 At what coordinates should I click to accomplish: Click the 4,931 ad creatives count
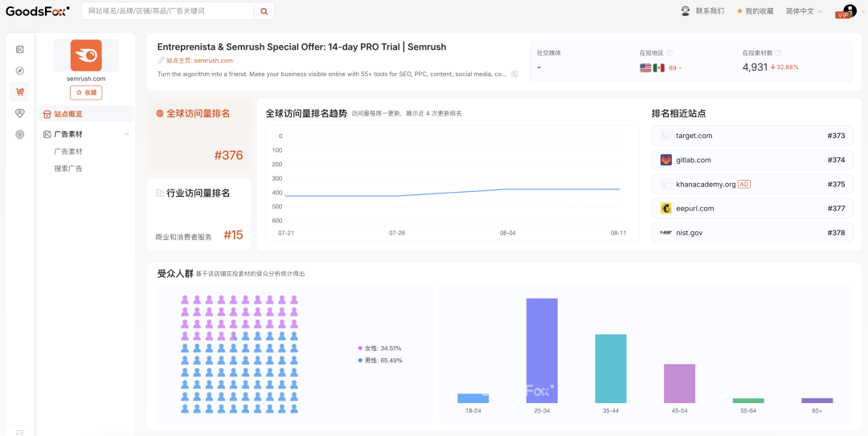point(755,67)
